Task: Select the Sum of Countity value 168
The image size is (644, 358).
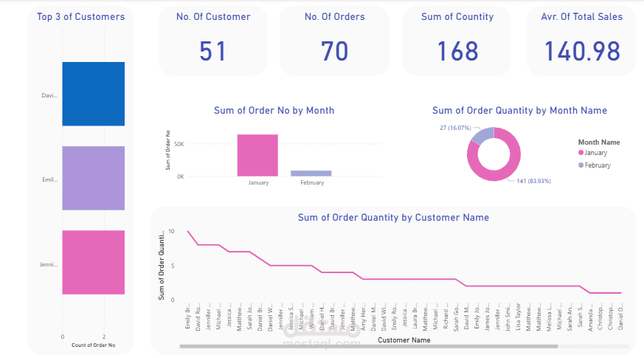Action: pos(457,52)
